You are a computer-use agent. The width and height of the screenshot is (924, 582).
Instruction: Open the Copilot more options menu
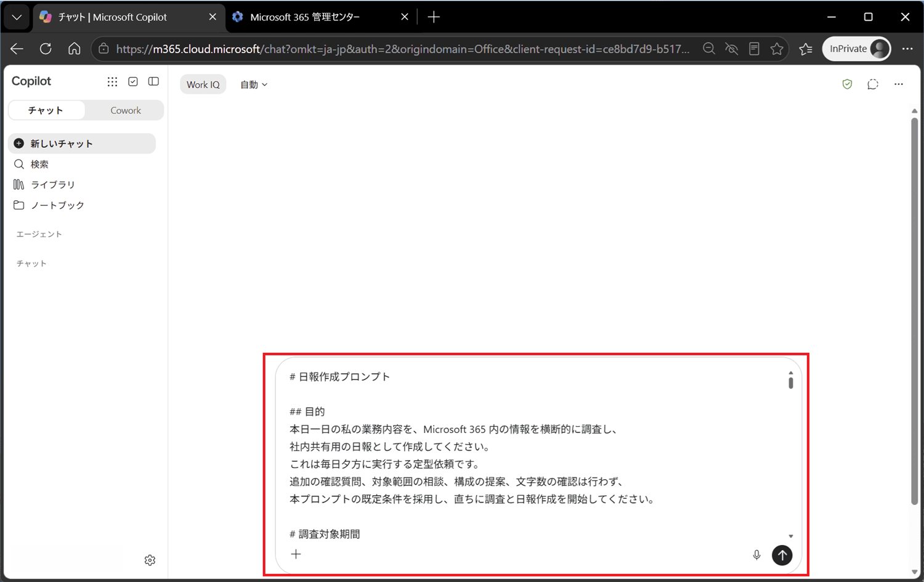click(899, 84)
